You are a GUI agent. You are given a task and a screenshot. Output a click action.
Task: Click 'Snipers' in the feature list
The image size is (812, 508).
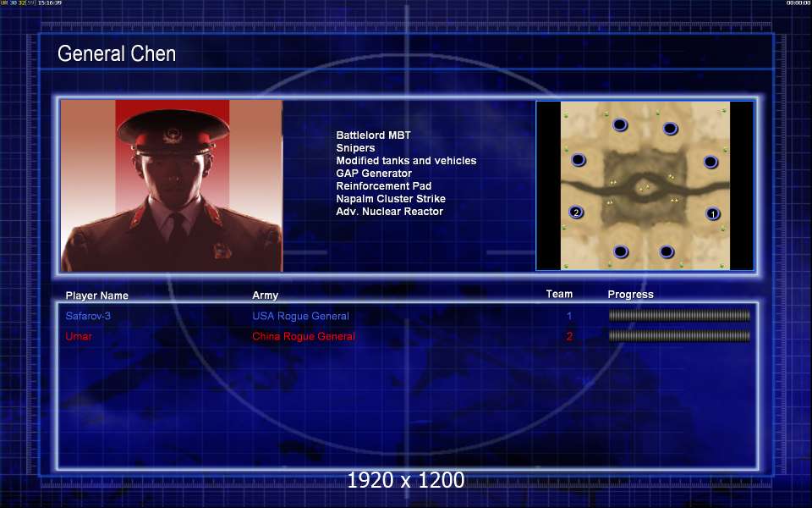tap(355, 148)
